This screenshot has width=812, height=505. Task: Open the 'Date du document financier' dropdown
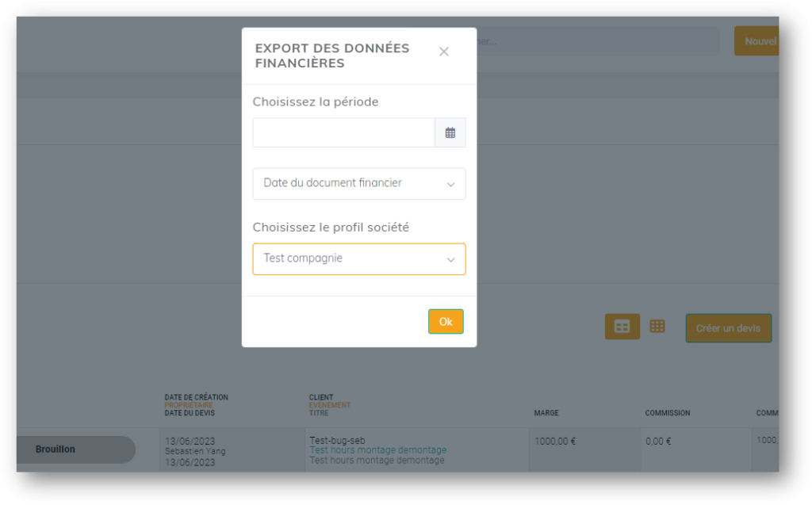coord(359,183)
